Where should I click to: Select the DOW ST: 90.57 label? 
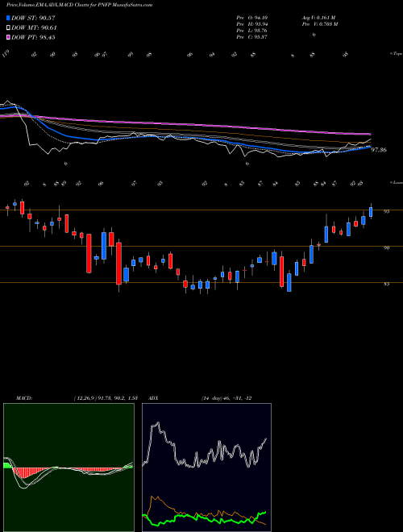33,18
